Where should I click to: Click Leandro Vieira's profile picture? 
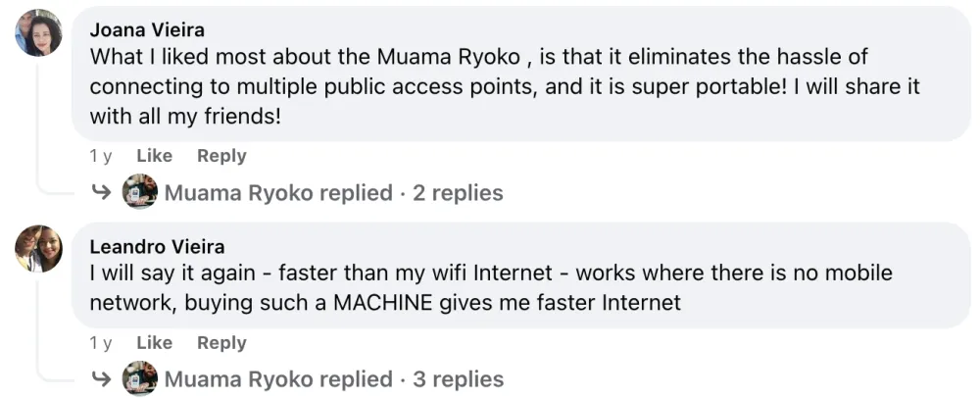pyautogui.click(x=39, y=248)
